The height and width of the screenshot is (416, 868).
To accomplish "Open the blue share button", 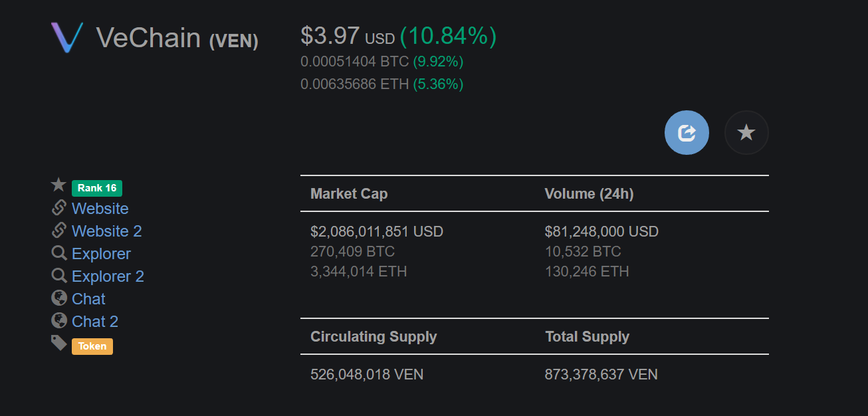I will coord(687,132).
